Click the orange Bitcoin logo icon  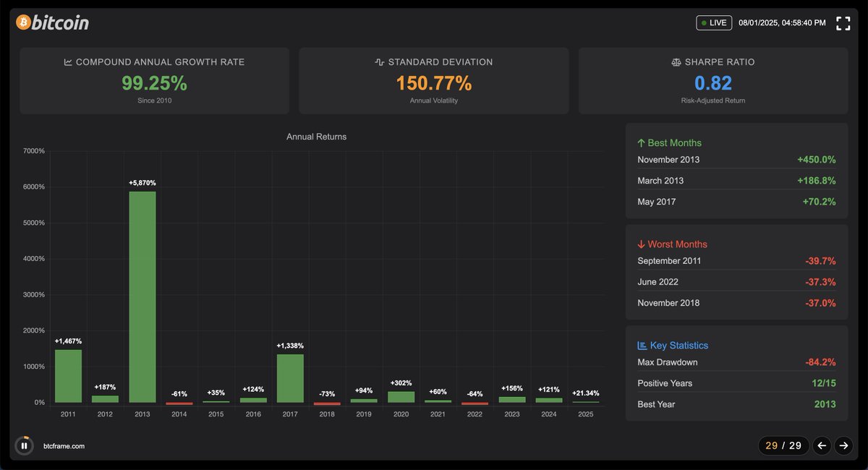pos(23,22)
